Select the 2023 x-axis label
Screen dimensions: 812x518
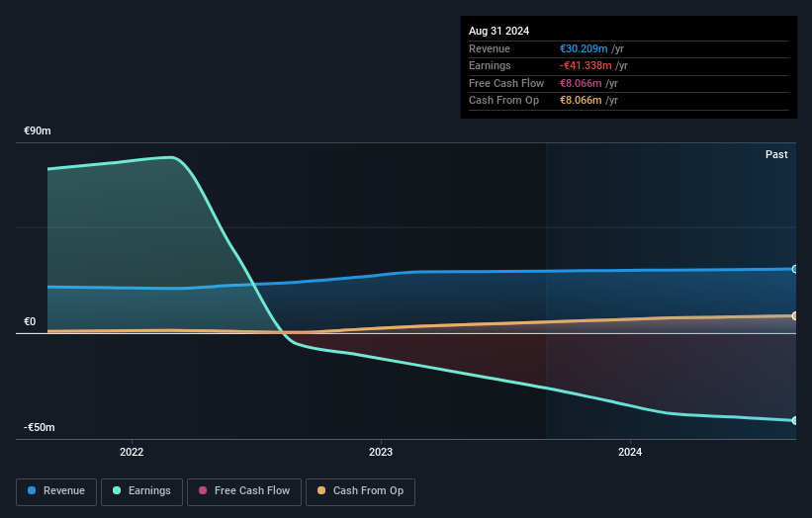(x=381, y=452)
